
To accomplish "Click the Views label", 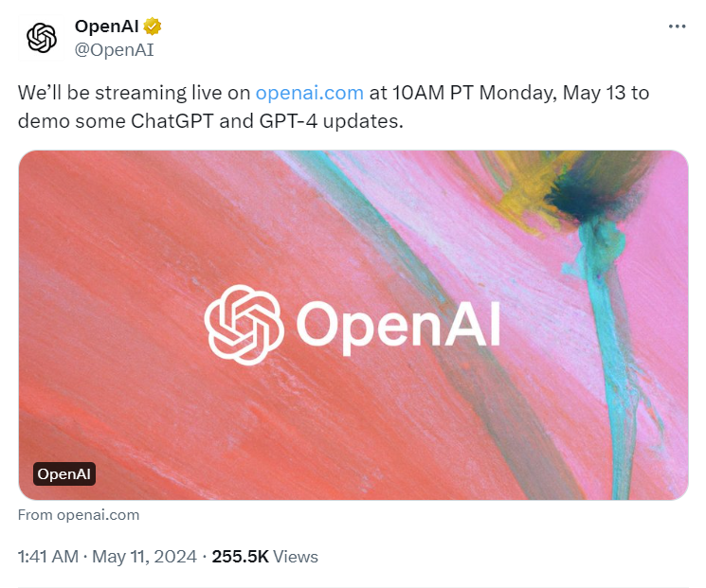I will pyautogui.click(x=296, y=557).
